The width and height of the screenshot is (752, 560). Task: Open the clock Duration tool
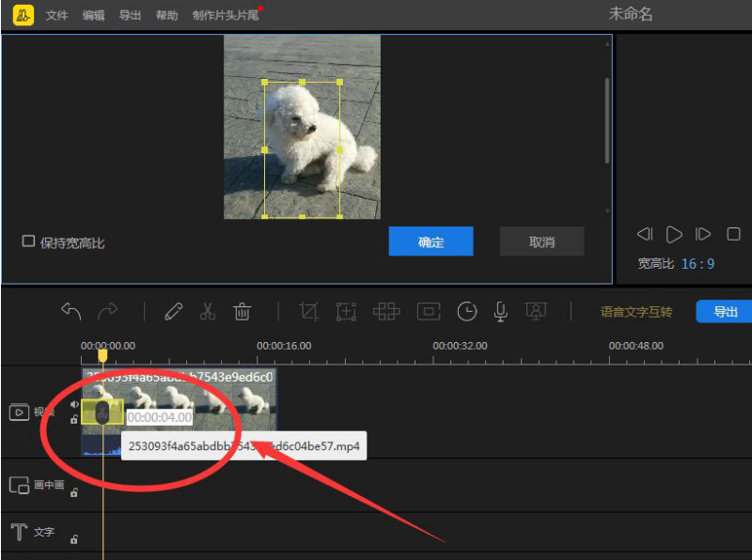(x=467, y=312)
